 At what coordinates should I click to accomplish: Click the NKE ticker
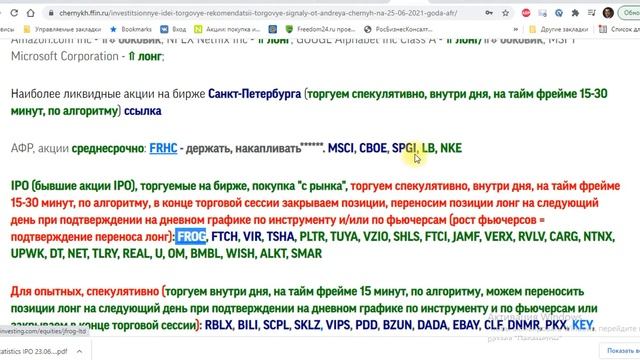(451, 148)
